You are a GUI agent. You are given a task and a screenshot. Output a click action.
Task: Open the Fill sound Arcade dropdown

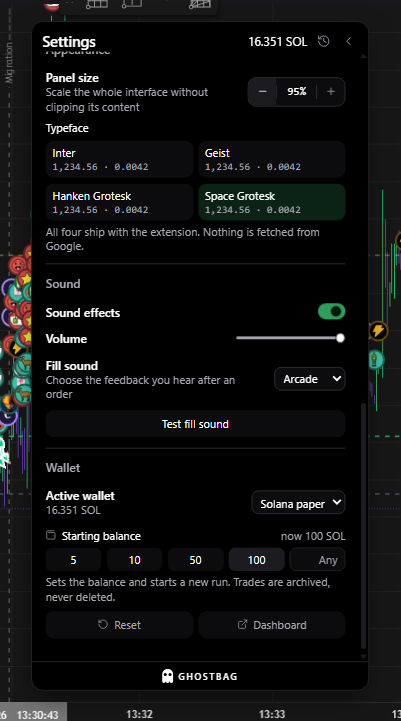pyautogui.click(x=309, y=379)
